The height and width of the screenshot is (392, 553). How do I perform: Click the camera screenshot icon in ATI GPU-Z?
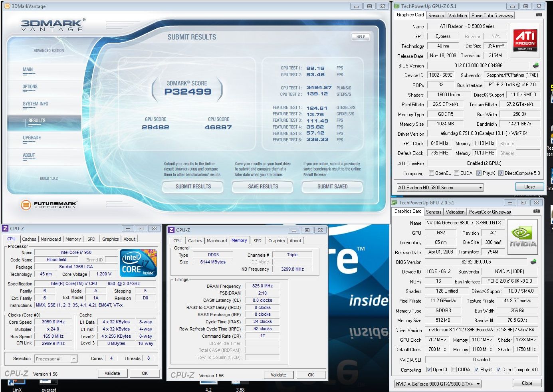[539, 15]
